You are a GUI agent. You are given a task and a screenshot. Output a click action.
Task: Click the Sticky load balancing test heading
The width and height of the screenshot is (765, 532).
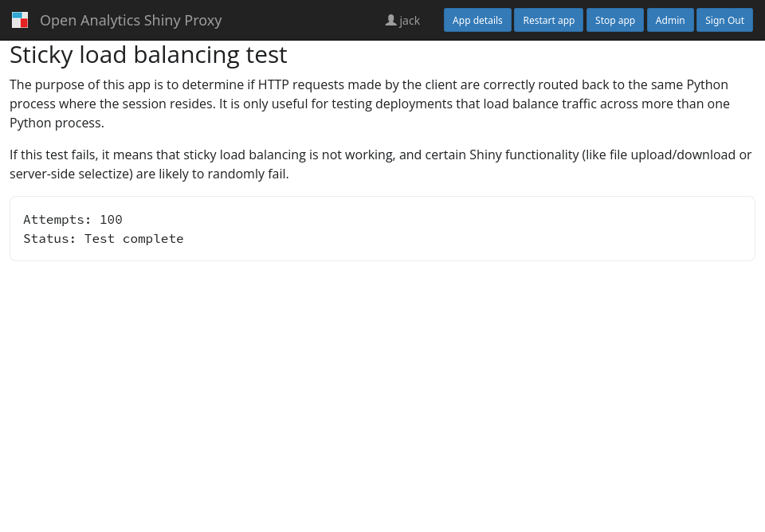coord(148,55)
